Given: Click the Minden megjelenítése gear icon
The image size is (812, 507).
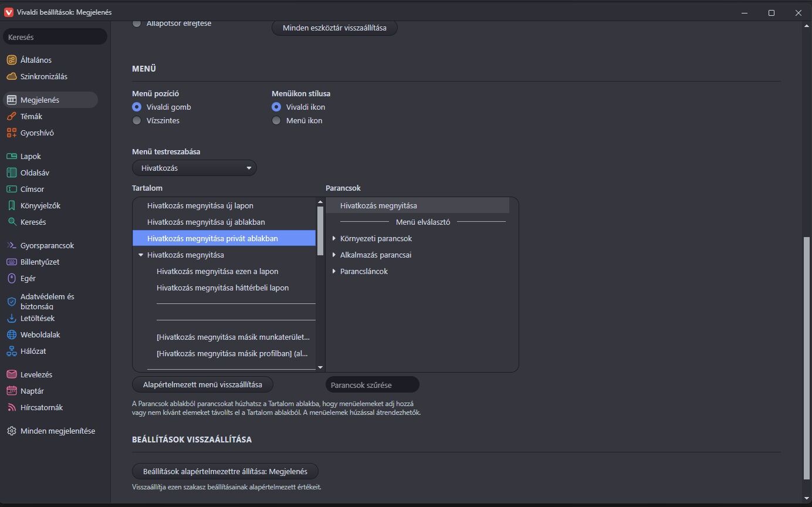Looking at the screenshot, I should (x=11, y=431).
